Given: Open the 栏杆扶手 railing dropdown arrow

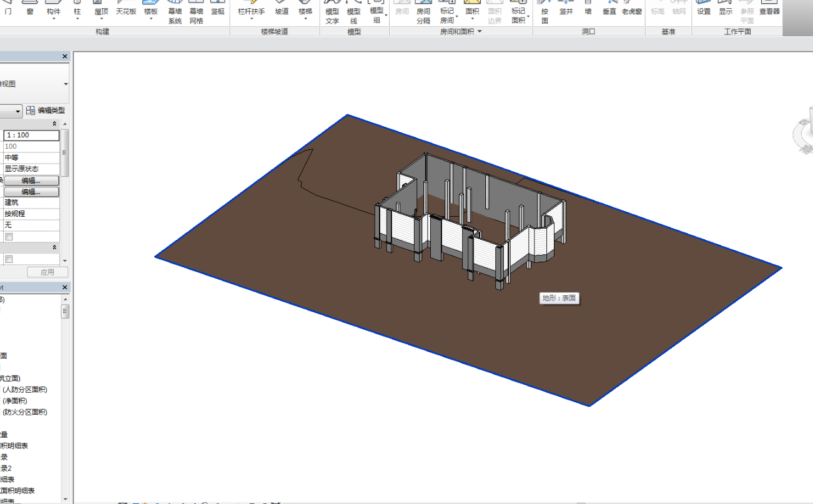Looking at the screenshot, I should tap(251, 19).
